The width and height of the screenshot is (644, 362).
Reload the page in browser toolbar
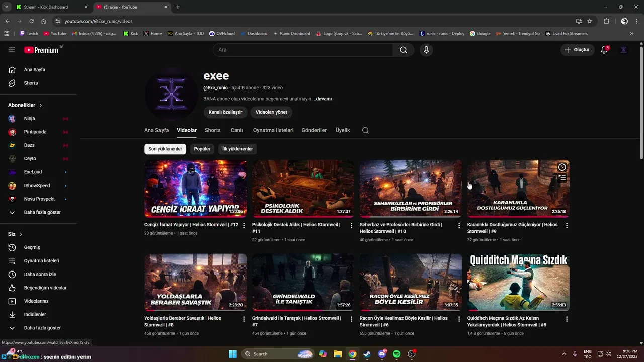[31, 21]
